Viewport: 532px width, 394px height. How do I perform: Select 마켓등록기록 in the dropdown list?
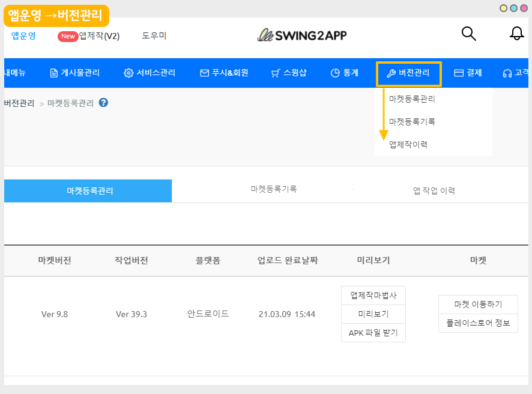point(412,122)
